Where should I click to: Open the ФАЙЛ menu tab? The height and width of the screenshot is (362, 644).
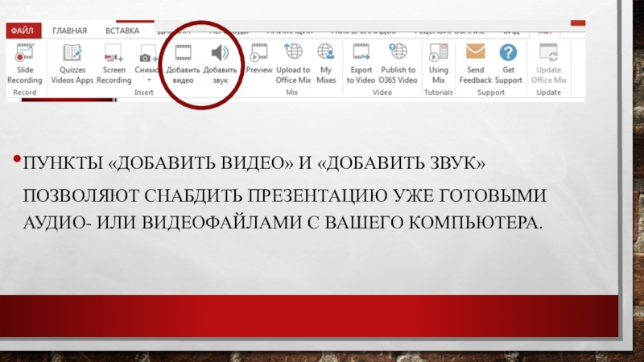(x=22, y=31)
